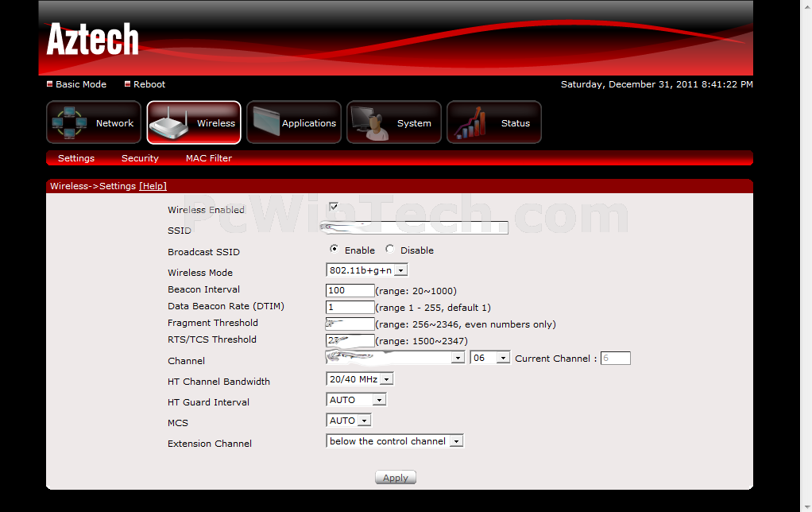The width and height of the screenshot is (812, 512).
Task: Select Broadcast SSID Disable radio
Action: point(390,250)
